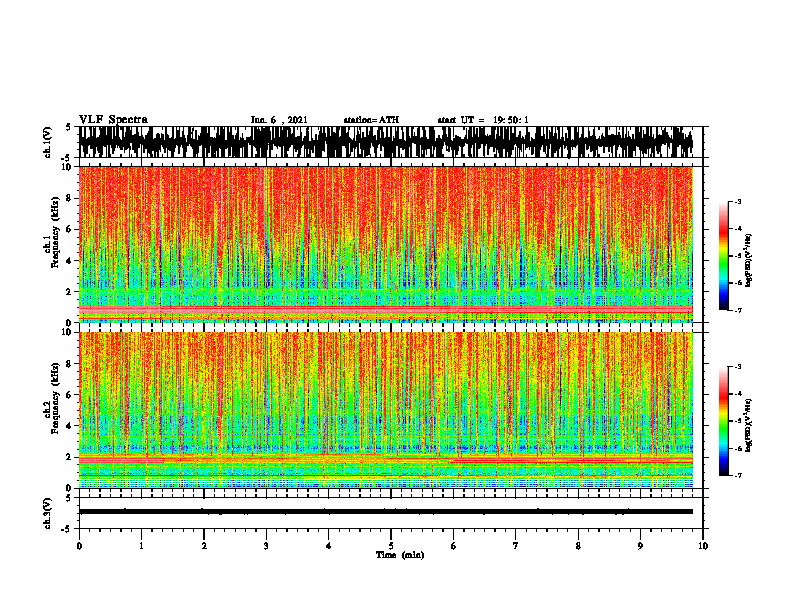792x612 pixels.
Task: Click the time-axis tick label "3"
Action: (x=266, y=546)
